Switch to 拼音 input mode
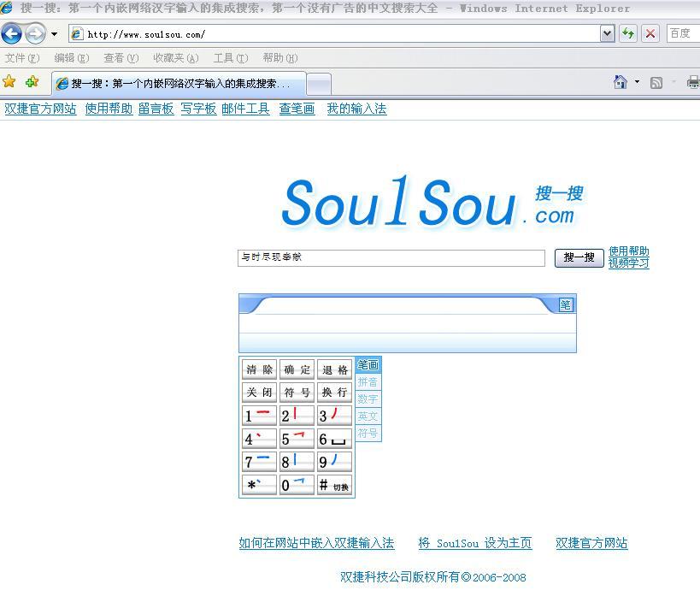This screenshot has height=608, width=700. click(x=368, y=382)
